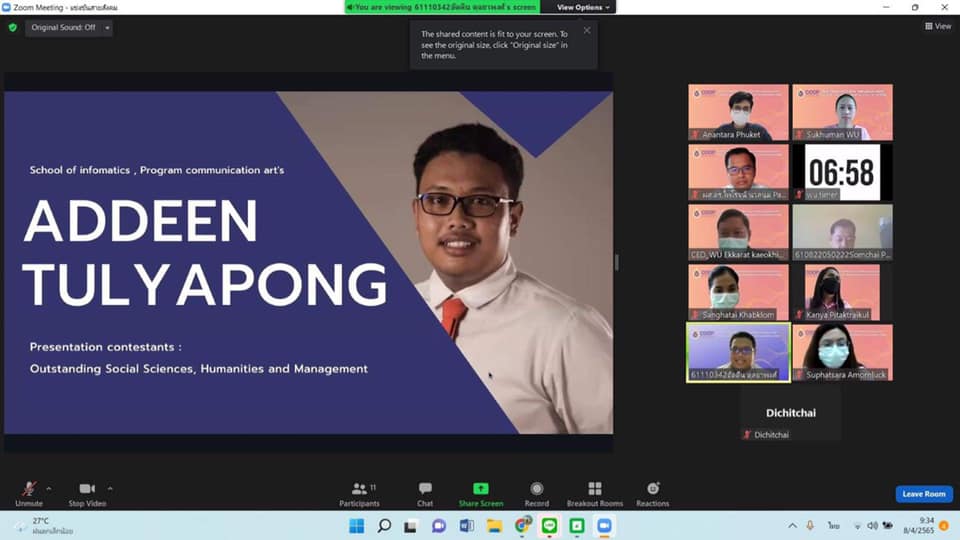
Task: Dismiss the shared content size tooltip
Action: point(587,30)
